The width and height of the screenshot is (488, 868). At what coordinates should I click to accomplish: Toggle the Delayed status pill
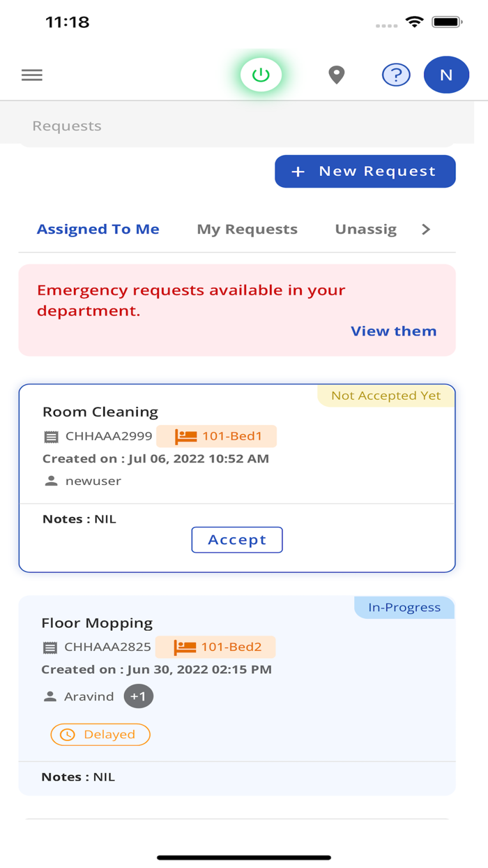(x=100, y=734)
